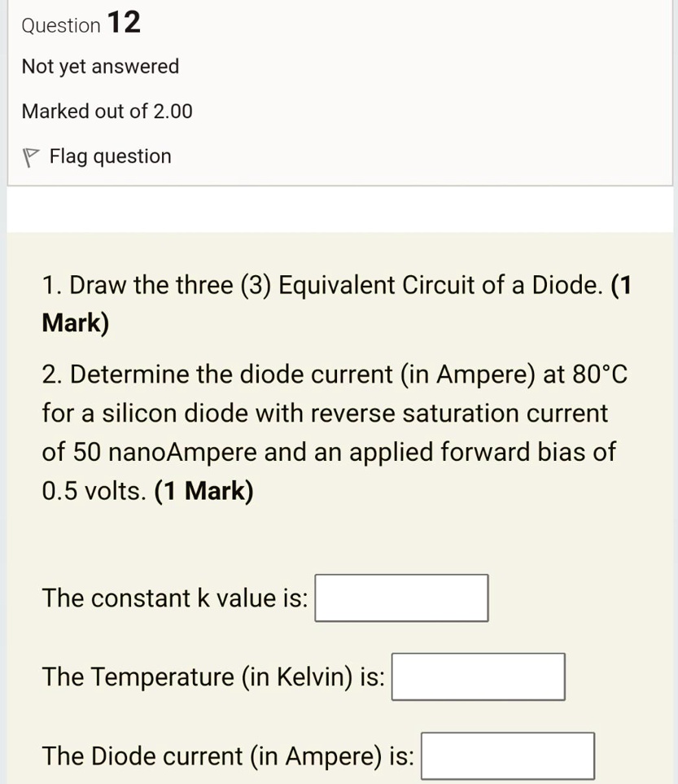
Task: Click the label The constant k value is
Action: [x=175, y=597]
